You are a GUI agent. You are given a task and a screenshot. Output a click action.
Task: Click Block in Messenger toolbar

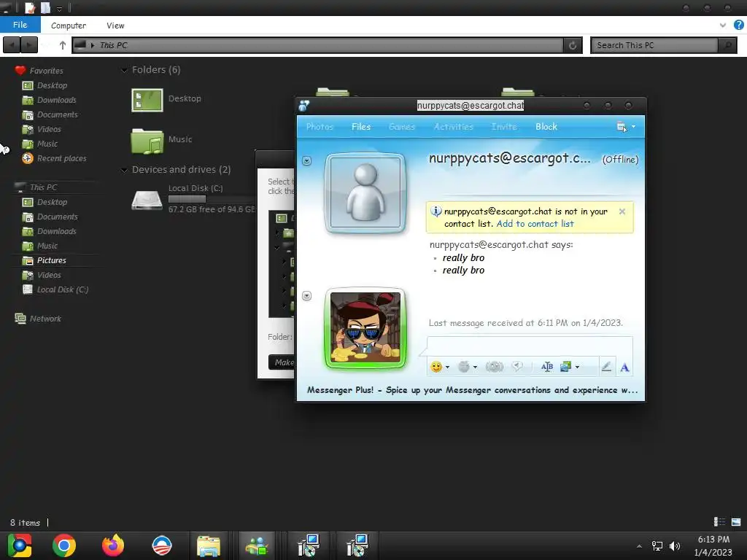546,127
